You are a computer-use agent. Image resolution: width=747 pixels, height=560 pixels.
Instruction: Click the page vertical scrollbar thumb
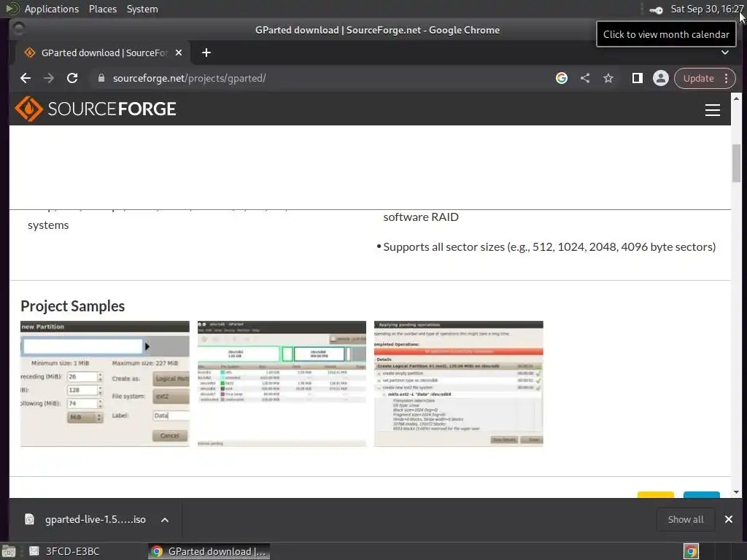737,163
